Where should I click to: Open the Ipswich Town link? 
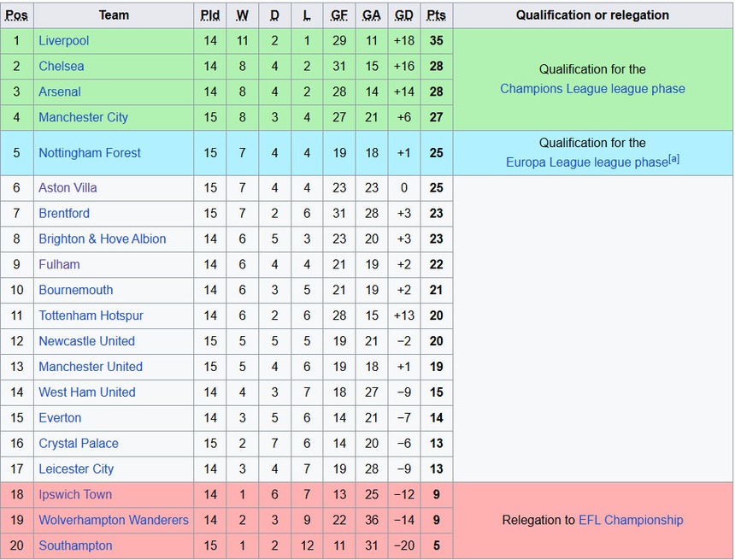(x=75, y=494)
